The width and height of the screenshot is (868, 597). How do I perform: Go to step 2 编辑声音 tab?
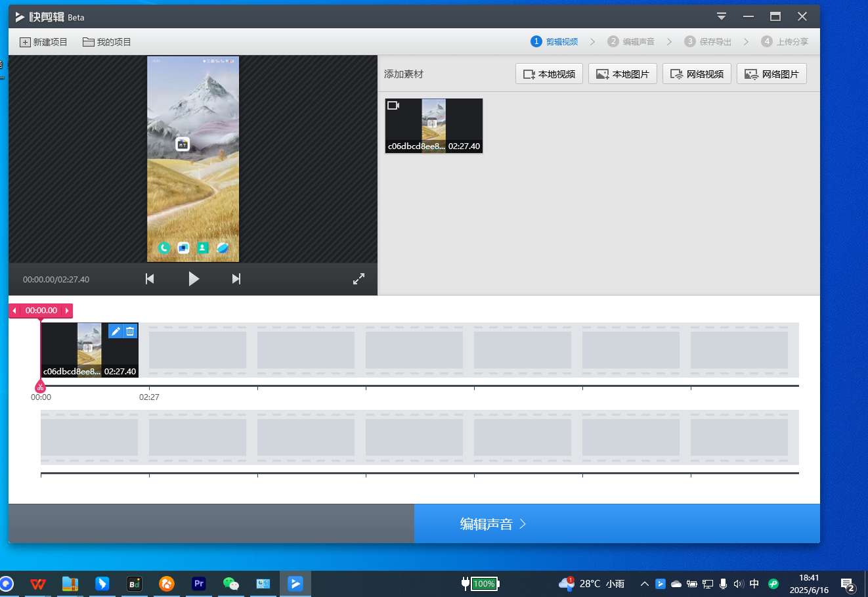(631, 41)
